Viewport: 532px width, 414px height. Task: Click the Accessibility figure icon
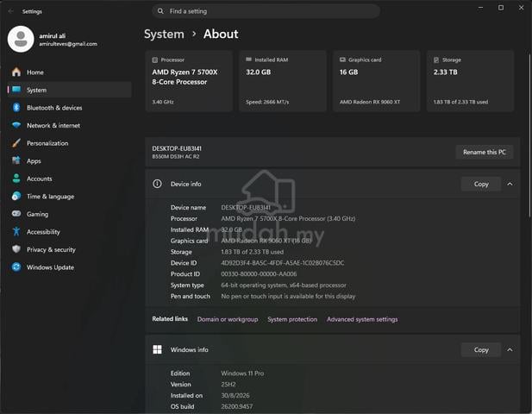(x=16, y=231)
